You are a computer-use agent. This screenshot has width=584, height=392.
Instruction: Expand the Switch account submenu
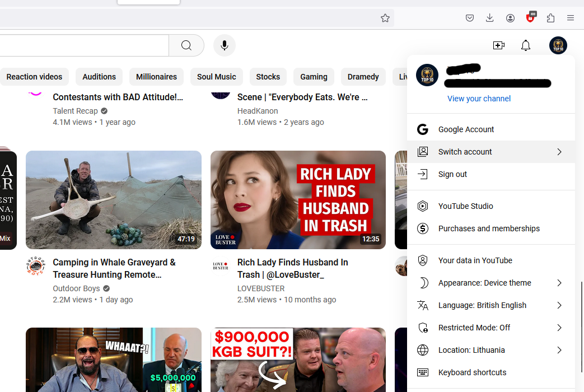point(491,151)
